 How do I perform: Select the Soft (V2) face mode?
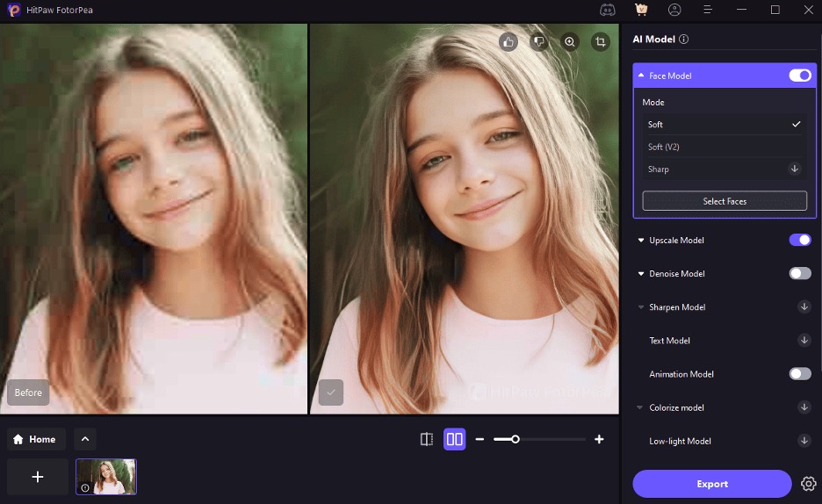(725, 147)
